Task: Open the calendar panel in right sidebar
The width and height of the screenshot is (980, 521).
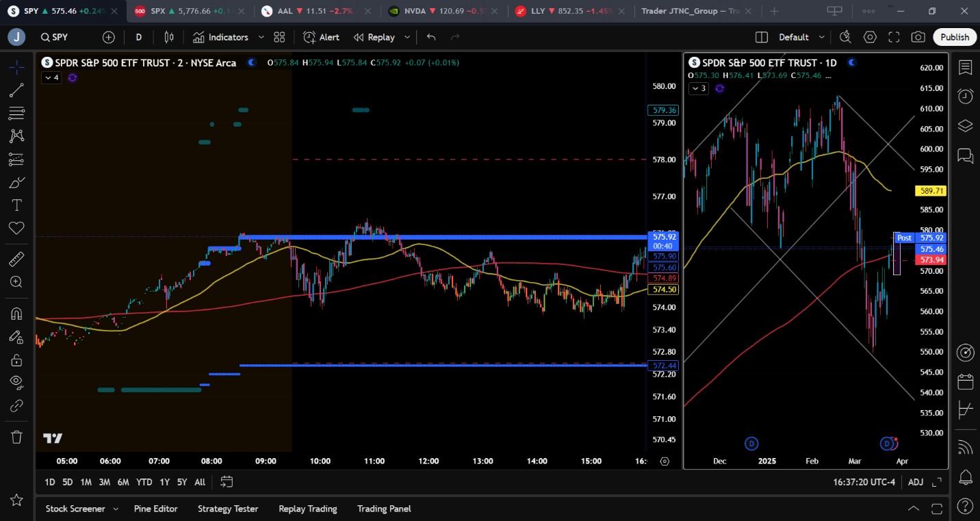Action: click(966, 381)
